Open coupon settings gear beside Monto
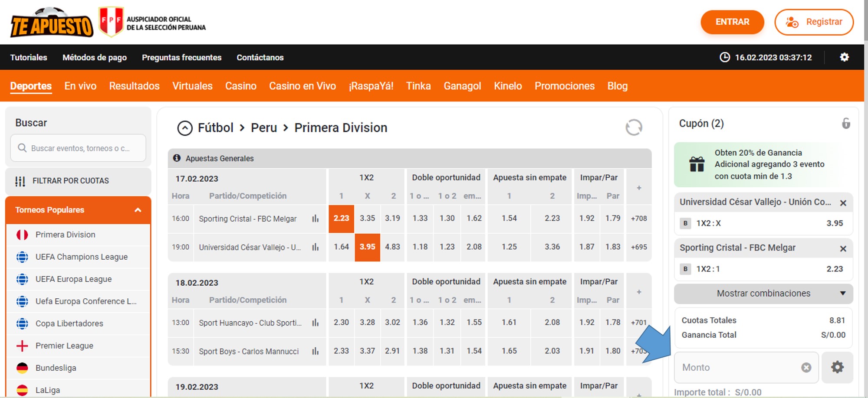 [837, 367]
